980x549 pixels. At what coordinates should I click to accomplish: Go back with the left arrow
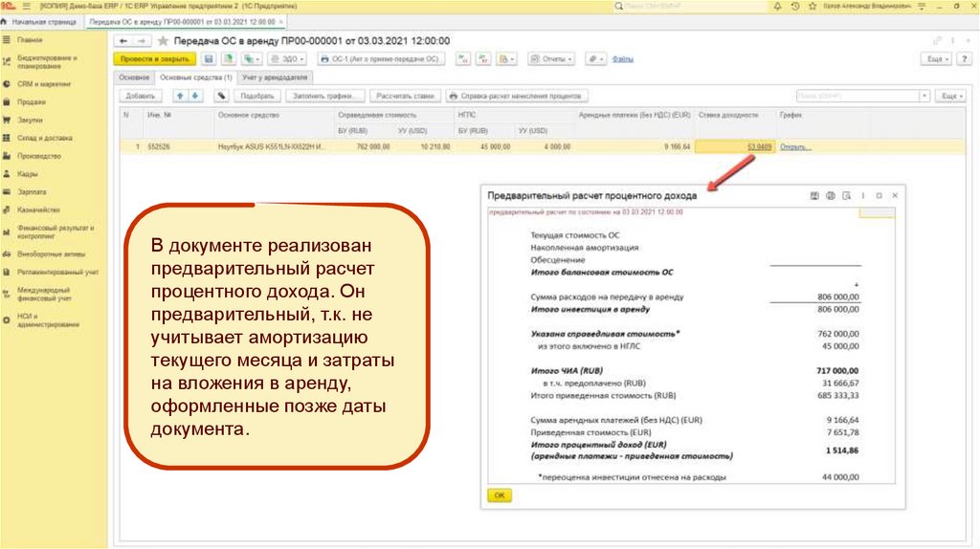(123, 41)
